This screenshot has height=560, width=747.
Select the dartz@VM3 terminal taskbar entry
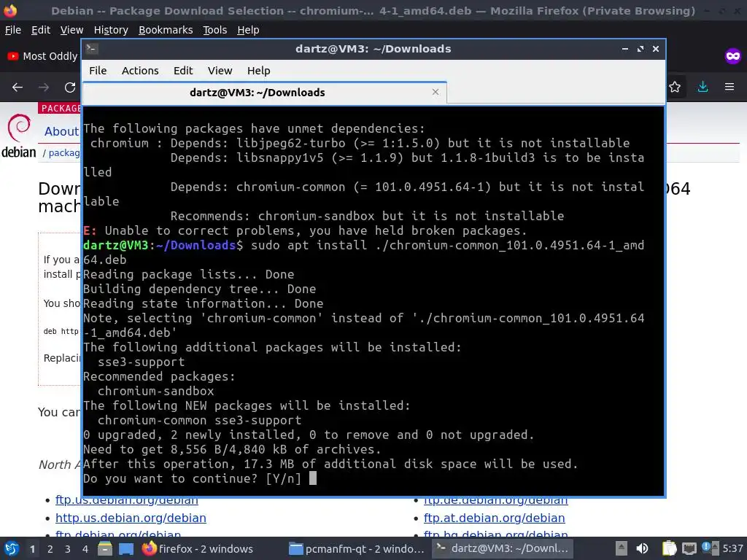503,548
